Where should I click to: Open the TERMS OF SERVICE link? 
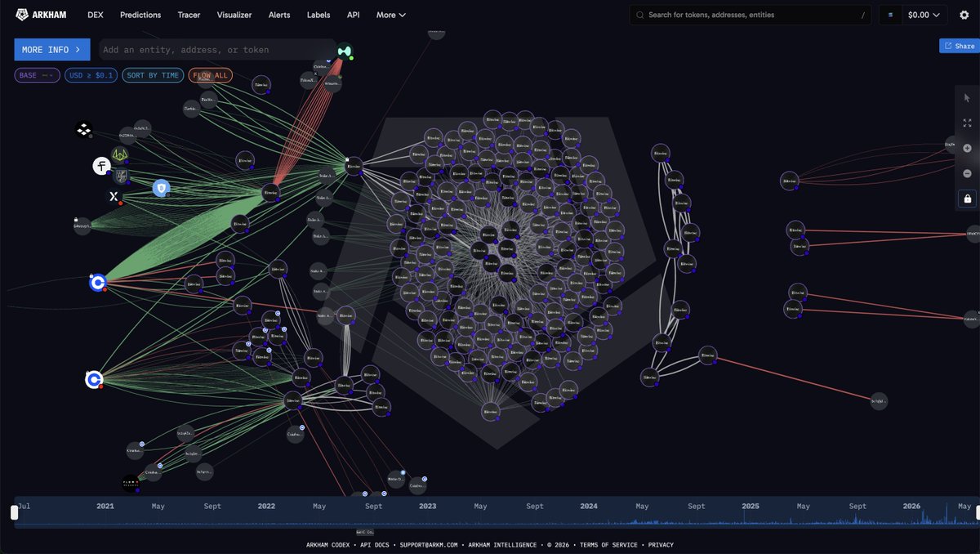610,545
